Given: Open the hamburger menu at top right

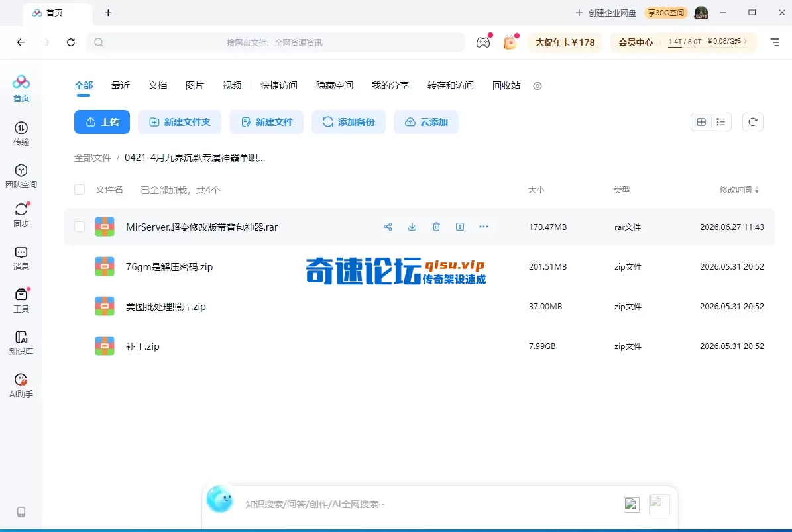Looking at the screenshot, I should [x=775, y=42].
